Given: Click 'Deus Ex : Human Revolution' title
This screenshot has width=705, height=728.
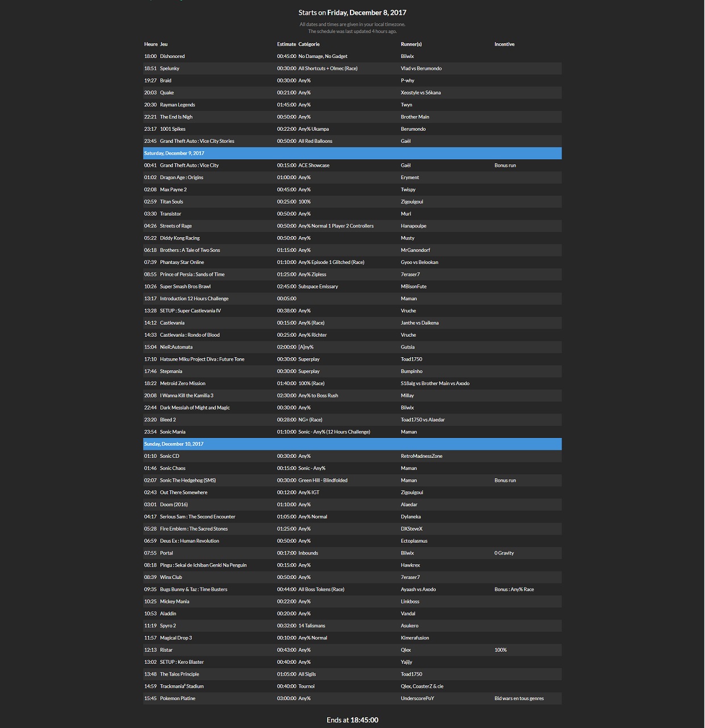Looking at the screenshot, I should tap(189, 541).
